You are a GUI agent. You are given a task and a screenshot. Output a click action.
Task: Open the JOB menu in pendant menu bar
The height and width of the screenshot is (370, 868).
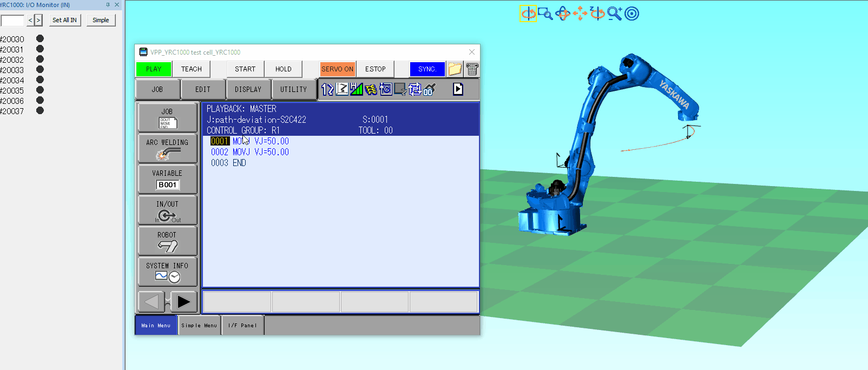pos(157,89)
